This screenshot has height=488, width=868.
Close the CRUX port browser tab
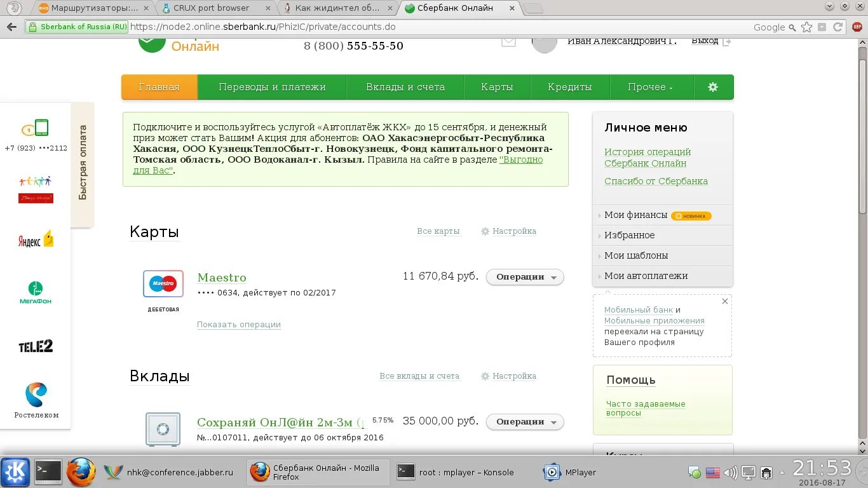268,8
